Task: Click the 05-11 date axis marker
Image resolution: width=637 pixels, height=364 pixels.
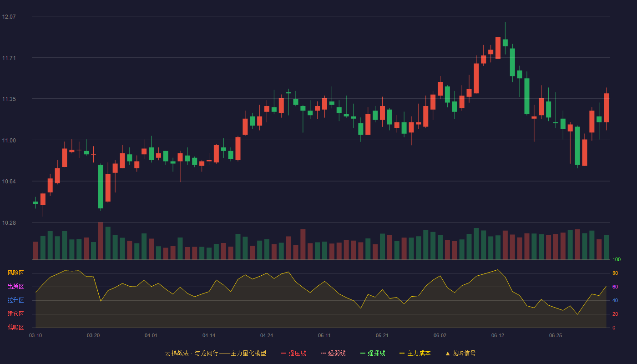Action: [324, 335]
